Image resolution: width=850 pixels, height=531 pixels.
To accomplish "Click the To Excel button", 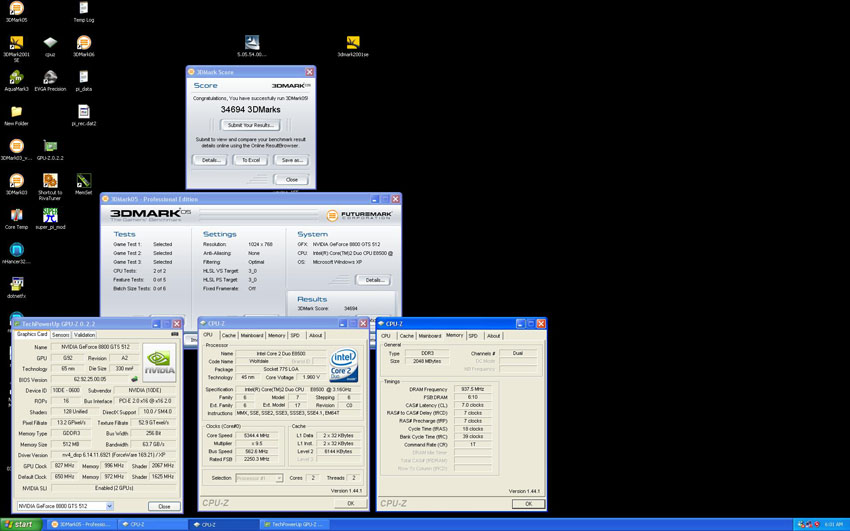I will (250, 160).
